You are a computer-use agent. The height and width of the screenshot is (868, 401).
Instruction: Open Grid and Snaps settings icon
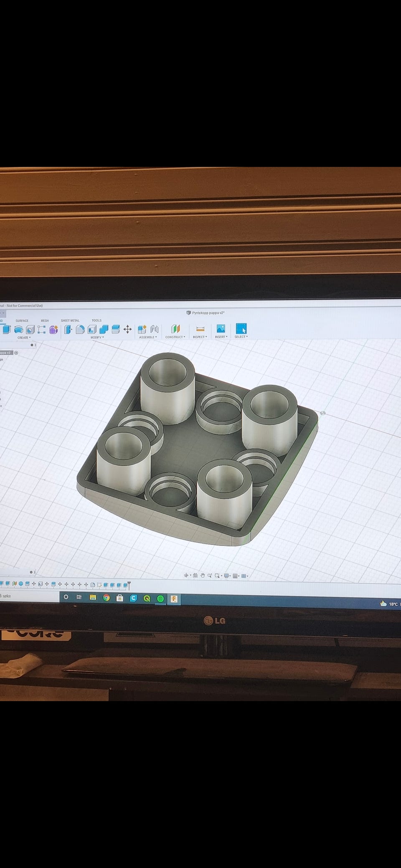235,576
